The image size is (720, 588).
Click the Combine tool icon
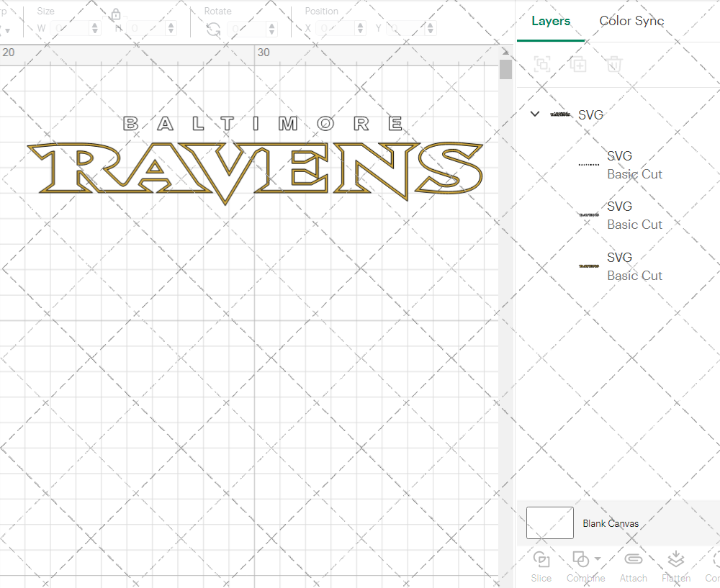click(581, 559)
